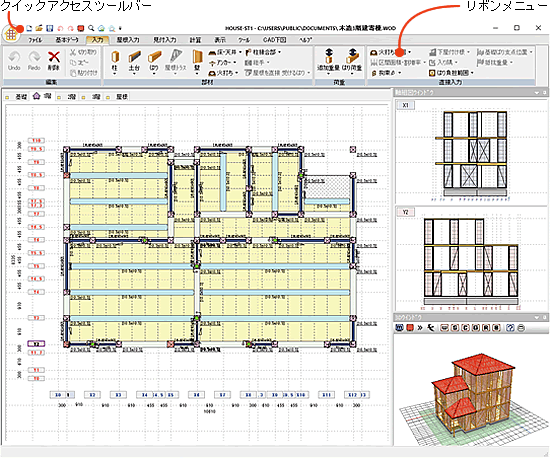The width and height of the screenshot is (550, 458).
Task: Toggle the R view button in 3D toolbar
Action: coord(486,328)
